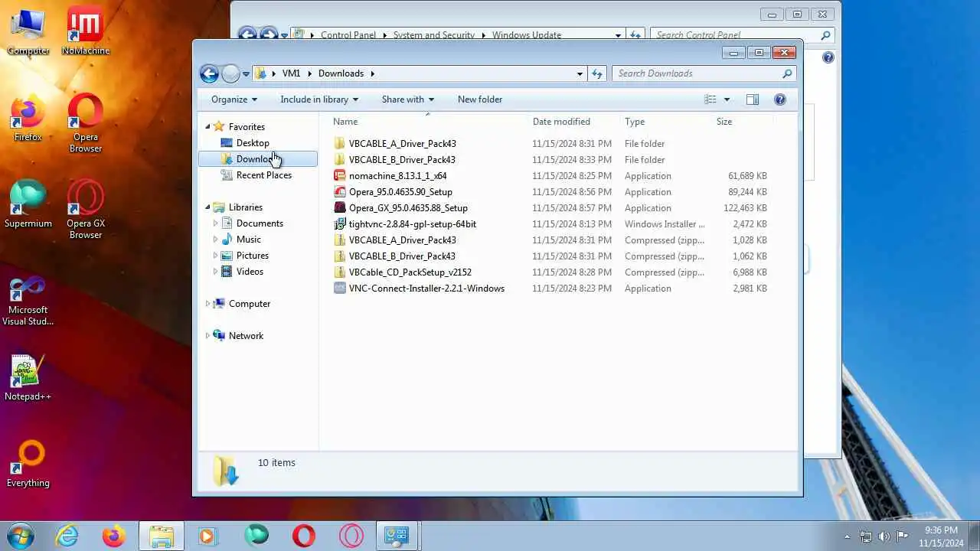980x551 pixels.
Task: Open Videos library in navigation pane
Action: [250, 272]
